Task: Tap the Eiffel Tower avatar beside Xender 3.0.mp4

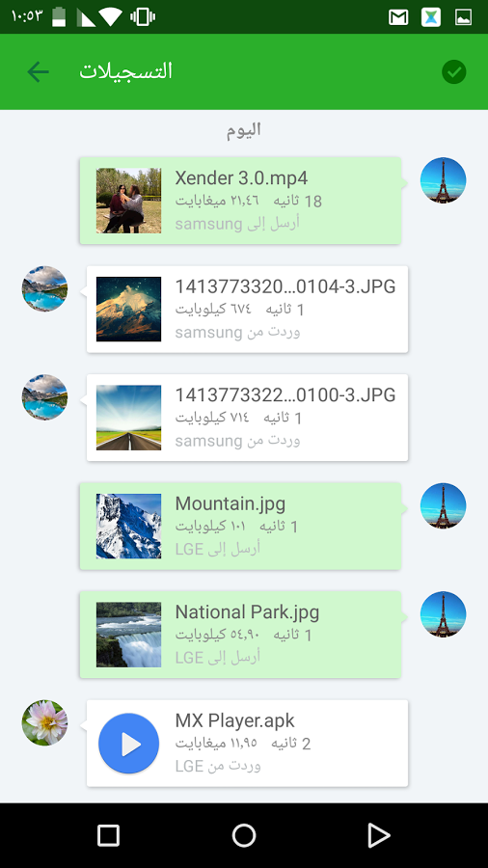Action: pyautogui.click(x=443, y=180)
